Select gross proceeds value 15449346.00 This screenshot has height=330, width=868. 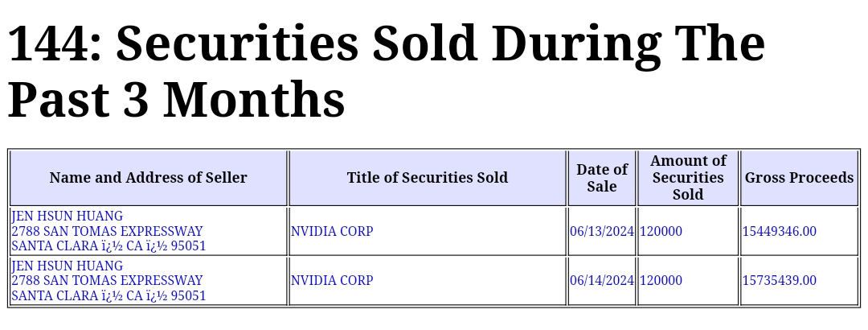point(779,232)
